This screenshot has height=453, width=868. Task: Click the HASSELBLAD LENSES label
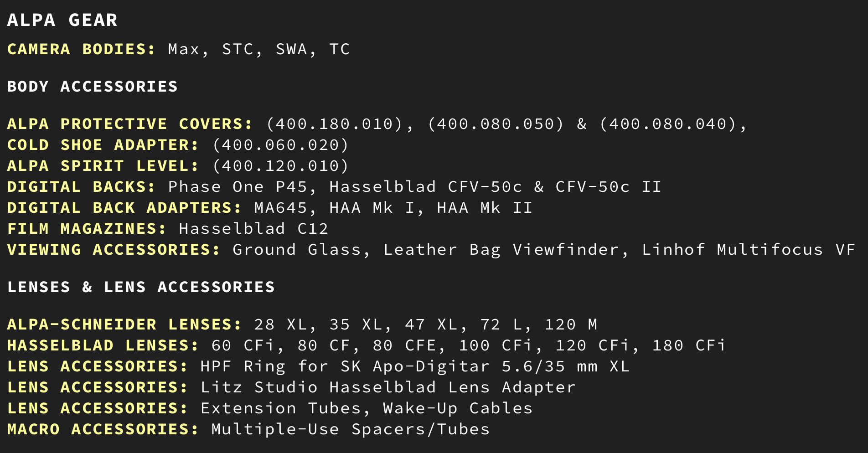click(103, 345)
